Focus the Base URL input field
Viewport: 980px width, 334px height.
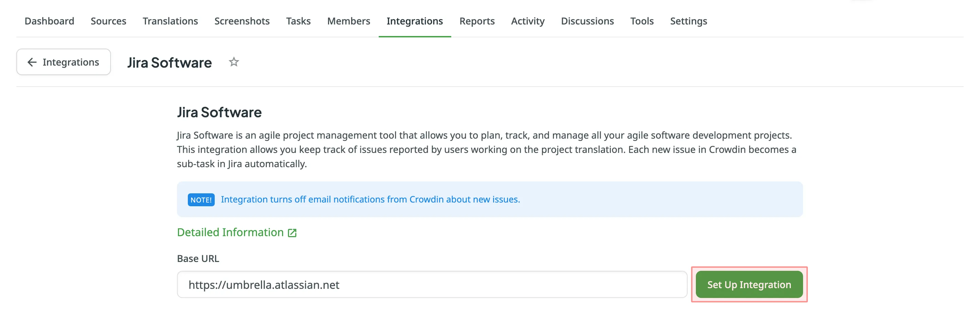(432, 284)
